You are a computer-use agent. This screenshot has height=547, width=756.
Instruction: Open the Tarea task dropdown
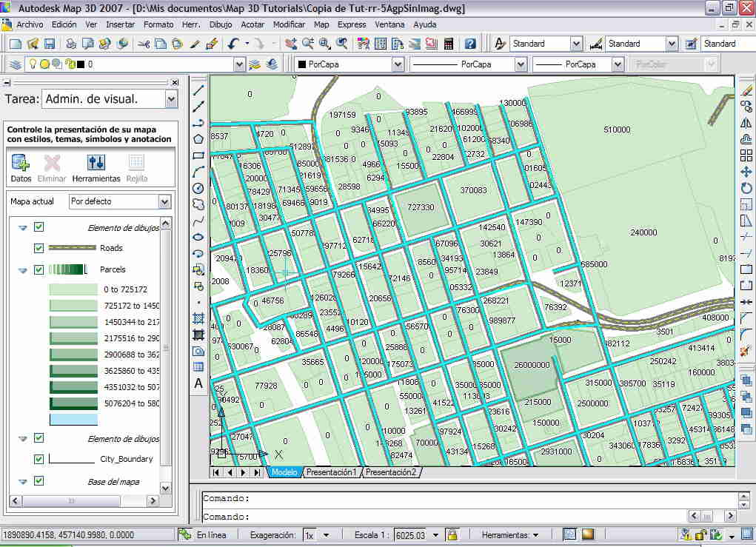click(171, 99)
